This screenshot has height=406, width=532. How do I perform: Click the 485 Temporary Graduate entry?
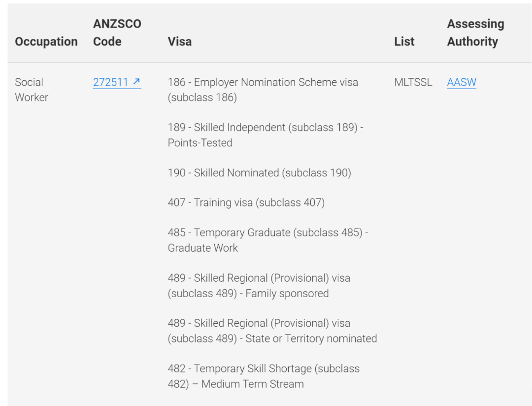(x=268, y=240)
